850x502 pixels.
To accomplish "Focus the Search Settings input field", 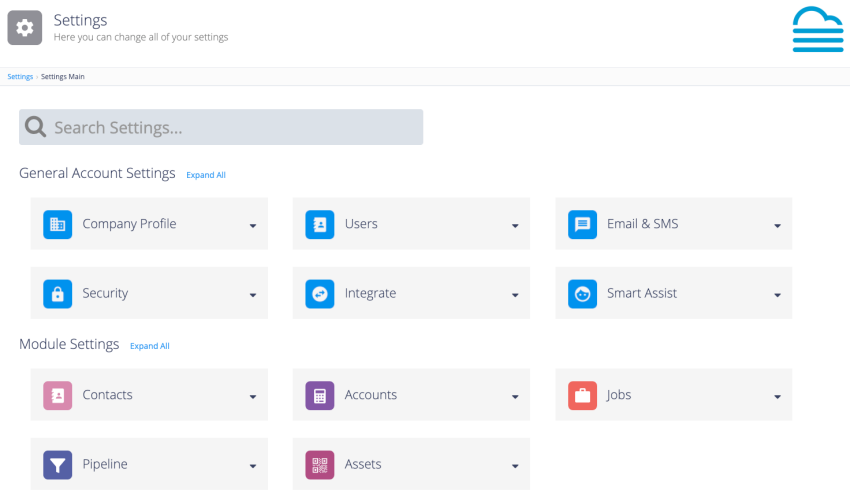I will [221, 127].
